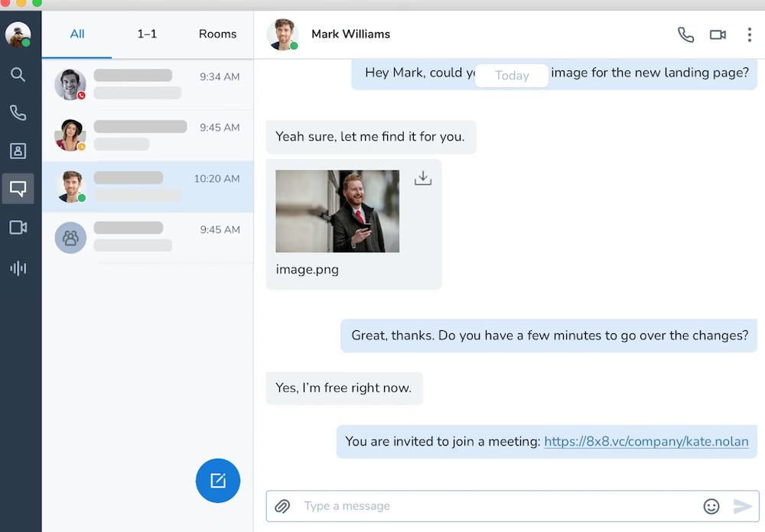Screen dimensions: 765x532
Task: Select the chat messages icon in sidebar
Action: (18, 188)
